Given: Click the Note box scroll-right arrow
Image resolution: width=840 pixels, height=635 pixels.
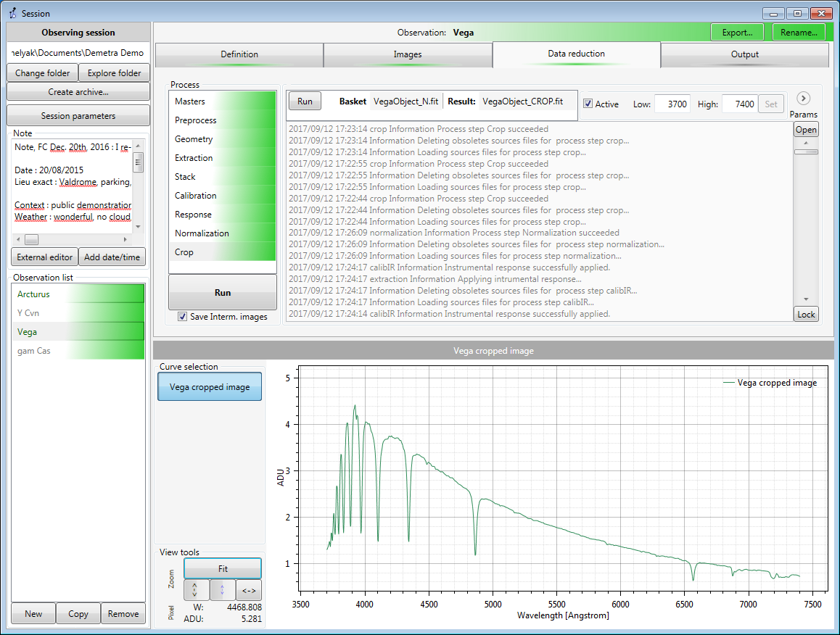Looking at the screenshot, I should [x=125, y=239].
